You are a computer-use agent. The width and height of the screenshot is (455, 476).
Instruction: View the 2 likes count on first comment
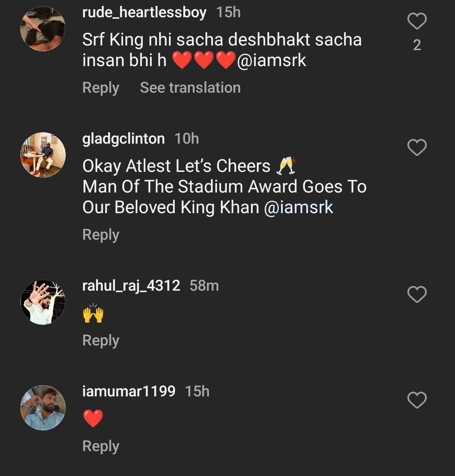[x=417, y=45]
